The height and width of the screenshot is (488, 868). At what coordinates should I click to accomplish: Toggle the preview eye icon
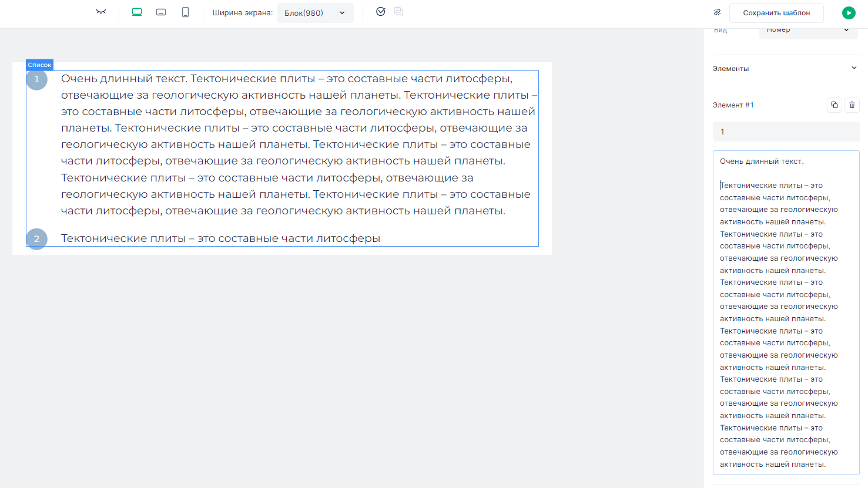point(101,12)
